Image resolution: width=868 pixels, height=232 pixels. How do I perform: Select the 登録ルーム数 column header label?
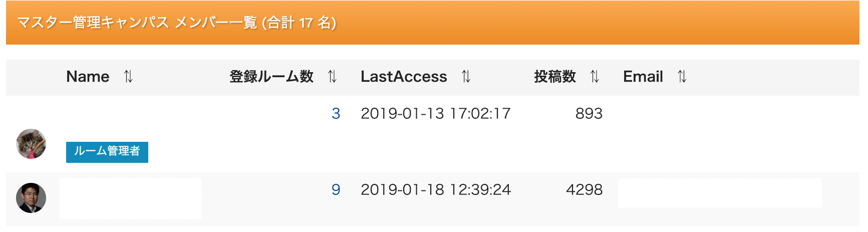(271, 77)
